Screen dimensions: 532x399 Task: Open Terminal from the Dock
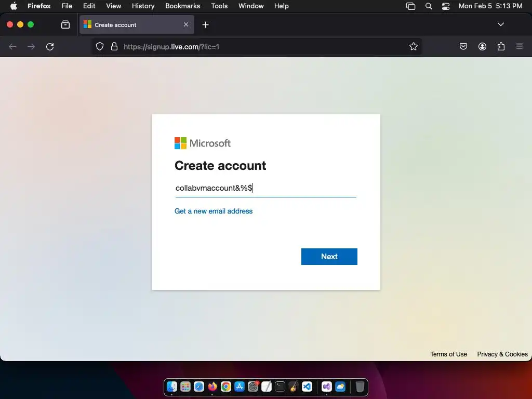(x=280, y=387)
